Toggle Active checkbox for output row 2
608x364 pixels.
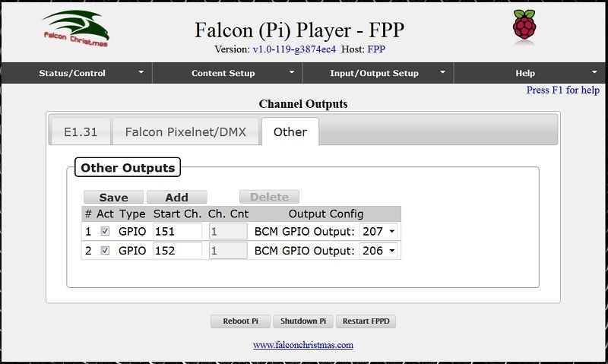point(105,250)
